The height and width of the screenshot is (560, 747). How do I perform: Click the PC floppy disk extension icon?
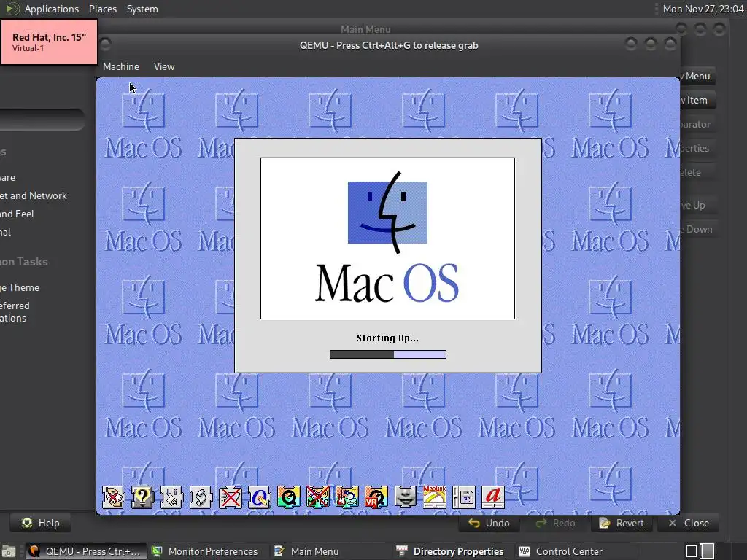point(463,497)
